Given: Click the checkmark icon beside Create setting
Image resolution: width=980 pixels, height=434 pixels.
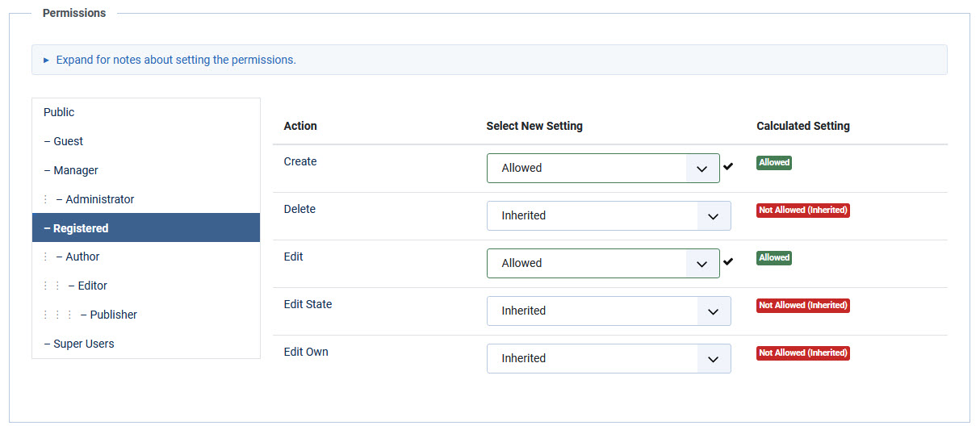Looking at the screenshot, I should pyautogui.click(x=728, y=167).
